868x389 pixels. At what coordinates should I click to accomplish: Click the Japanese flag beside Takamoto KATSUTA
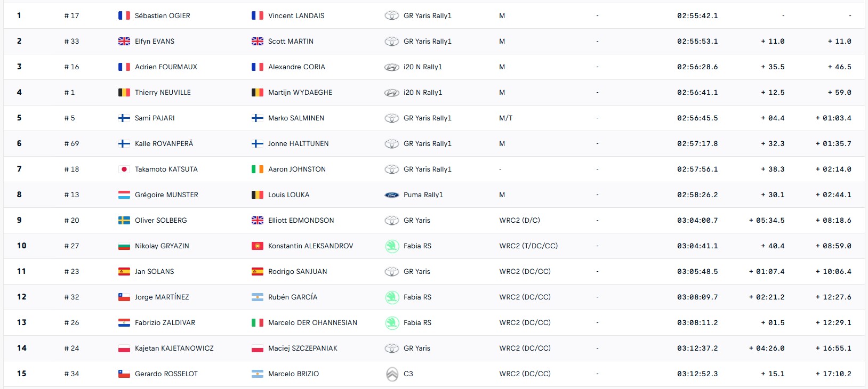click(x=124, y=169)
